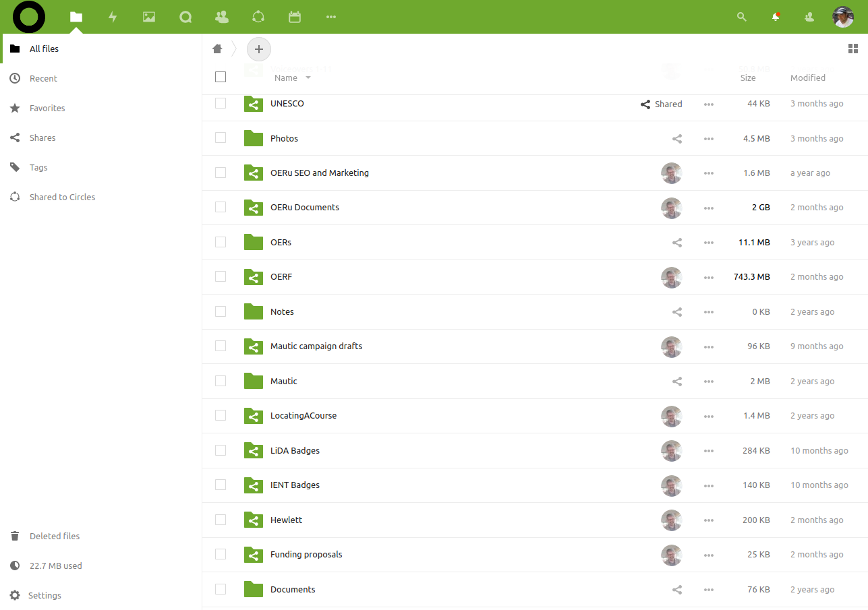Open the Circles app icon in top bar
Viewport: 868px width, 610px height.
258,17
